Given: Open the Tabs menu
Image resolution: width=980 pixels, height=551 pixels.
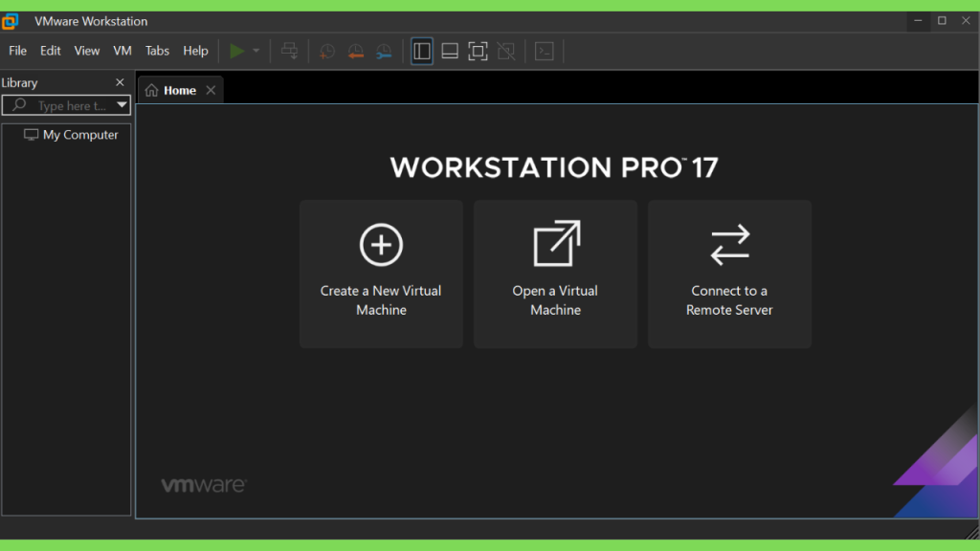Looking at the screenshot, I should (x=157, y=51).
